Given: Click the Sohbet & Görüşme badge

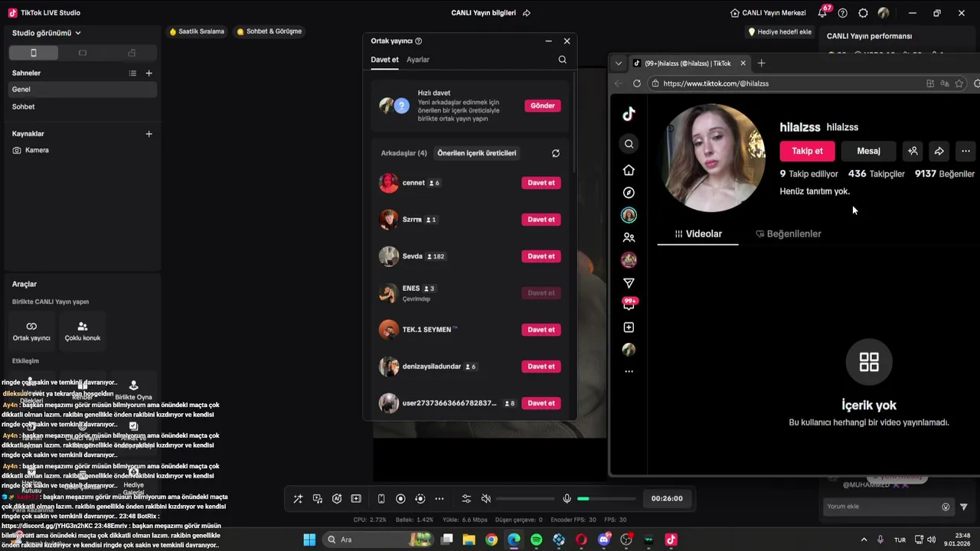Looking at the screenshot, I should pyautogui.click(x=269, y=31).
